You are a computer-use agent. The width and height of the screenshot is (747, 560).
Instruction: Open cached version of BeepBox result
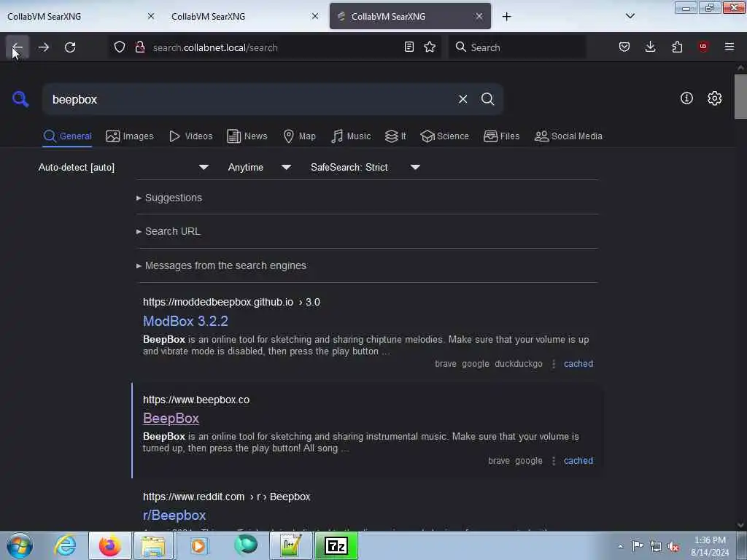[x=578, y=461]
